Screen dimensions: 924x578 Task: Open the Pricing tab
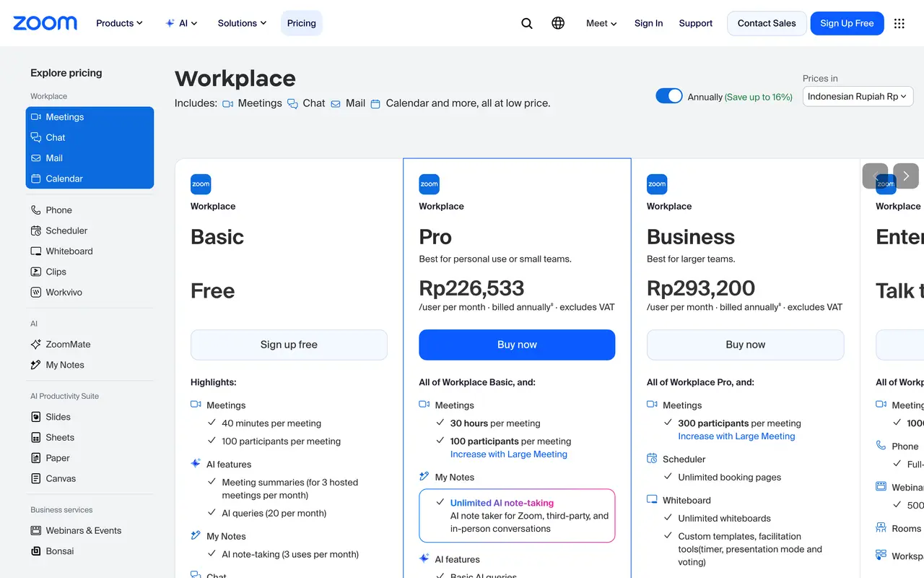[x=302, y=23]
